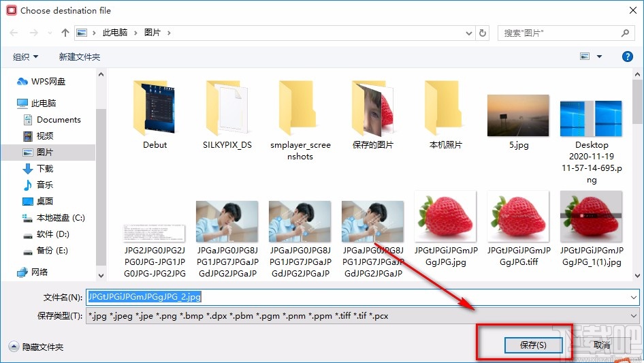Click the computer icon in address bar
The image size is (644, 363).
[82, 33]
